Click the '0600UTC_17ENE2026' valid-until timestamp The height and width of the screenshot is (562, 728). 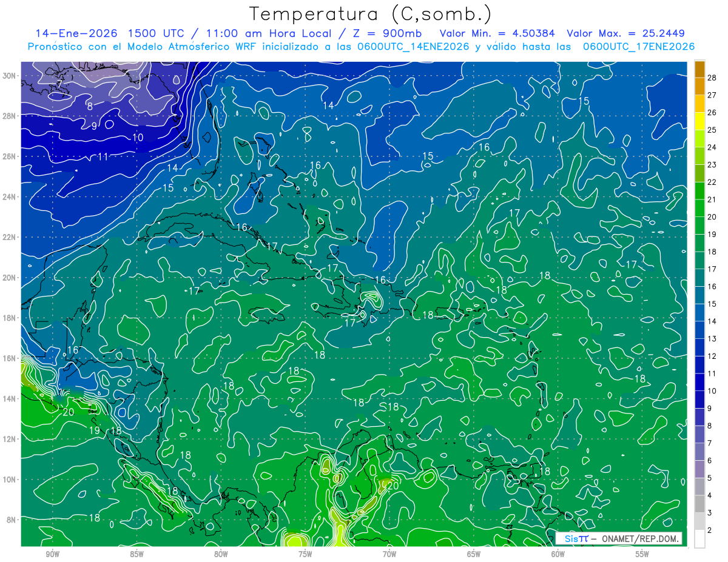(639, 47)
